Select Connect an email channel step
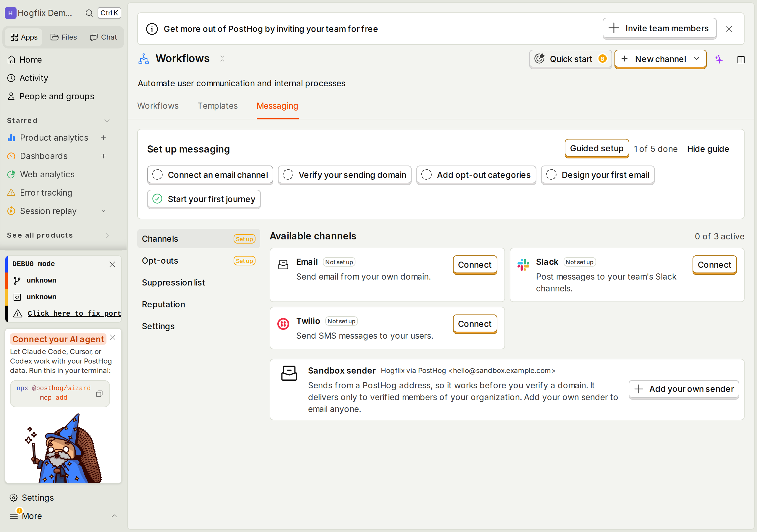The image size is (757, 532). (x=210, y=175)
